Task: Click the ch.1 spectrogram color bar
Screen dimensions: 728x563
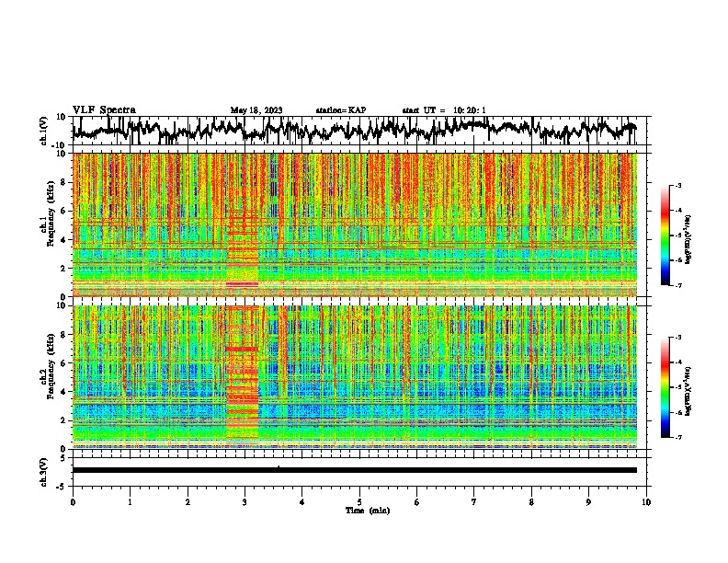Action: pos(665,236)
